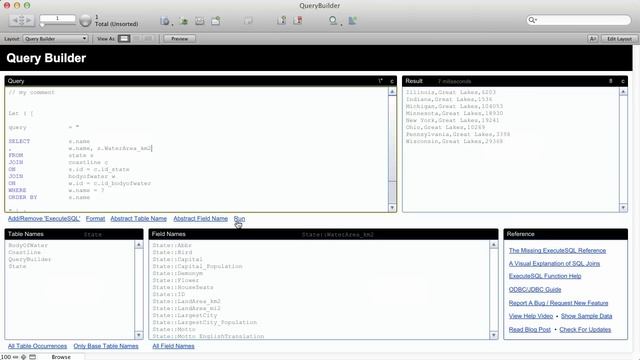
Task: Click Report A Bug / Request New Feature
Action: (x=558, y=303)
